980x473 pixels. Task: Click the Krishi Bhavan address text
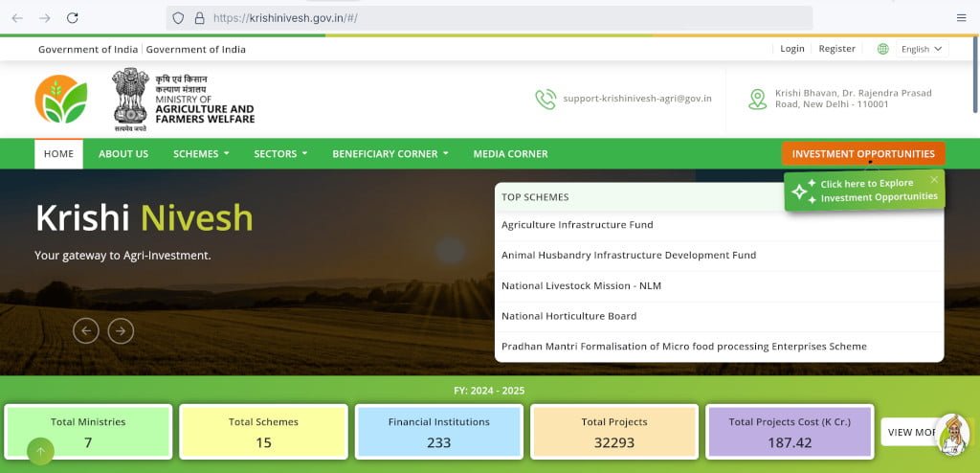(x=853, y=99)
